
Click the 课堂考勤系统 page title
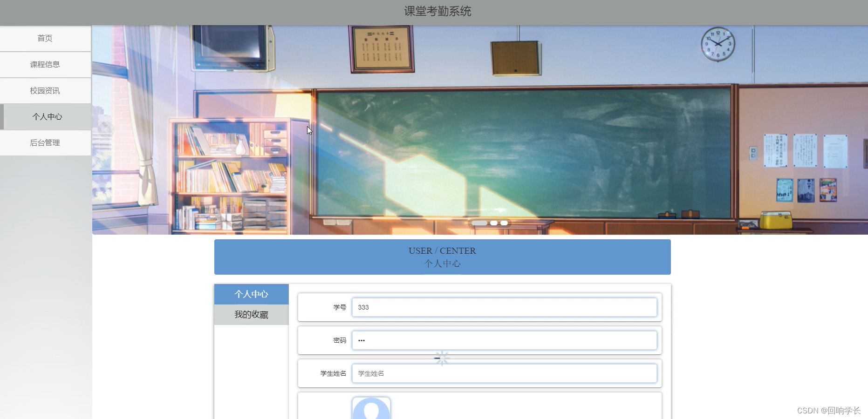[x=437, y=11]
